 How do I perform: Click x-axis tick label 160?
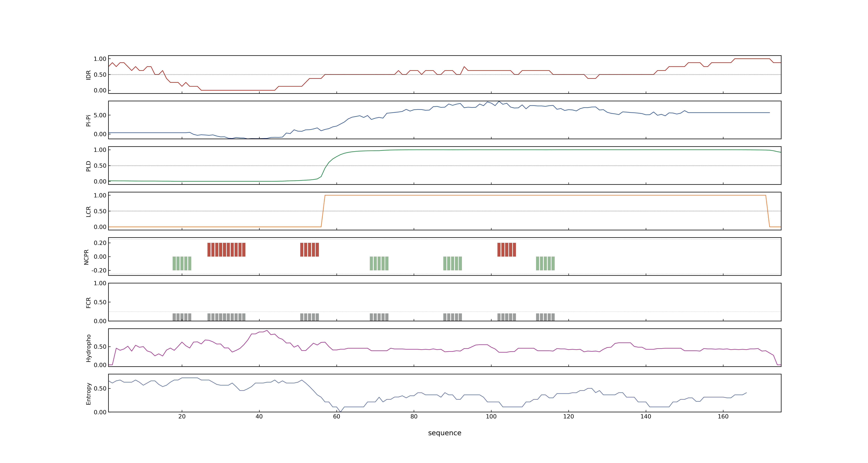pos(723,416)
